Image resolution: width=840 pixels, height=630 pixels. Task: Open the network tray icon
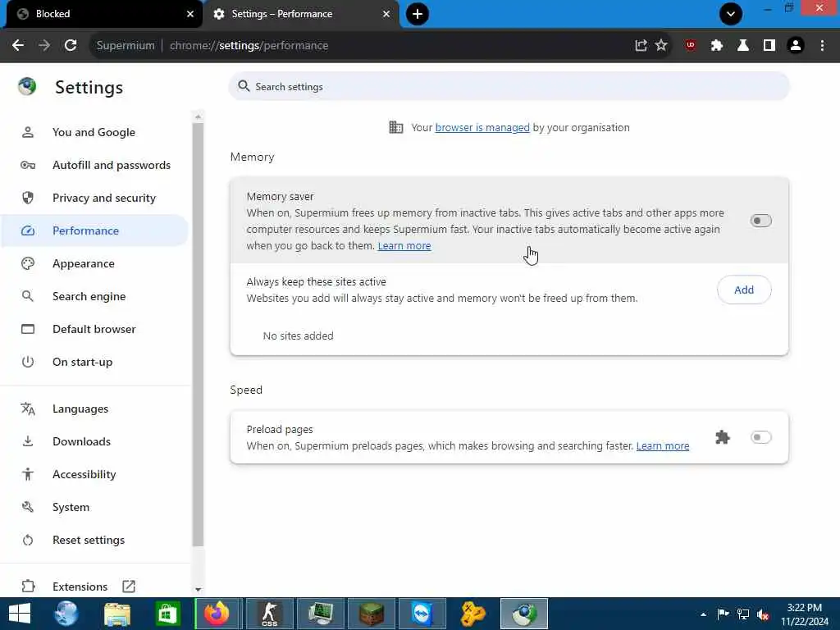[743, 614]
